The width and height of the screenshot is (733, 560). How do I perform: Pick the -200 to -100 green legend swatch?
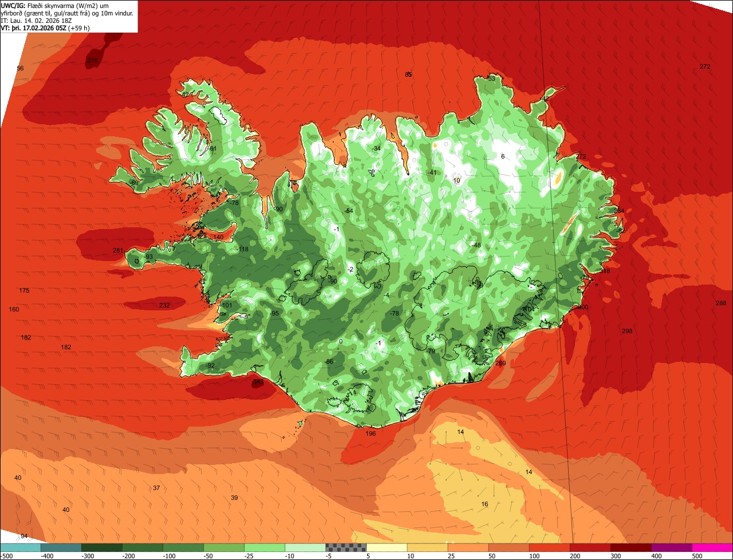[143, 547]
